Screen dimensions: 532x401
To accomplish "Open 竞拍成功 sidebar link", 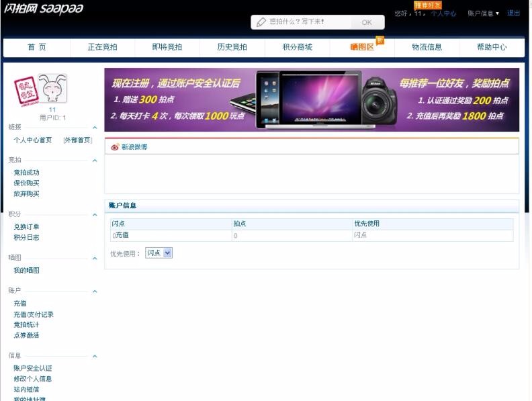I will coord(26,173).
